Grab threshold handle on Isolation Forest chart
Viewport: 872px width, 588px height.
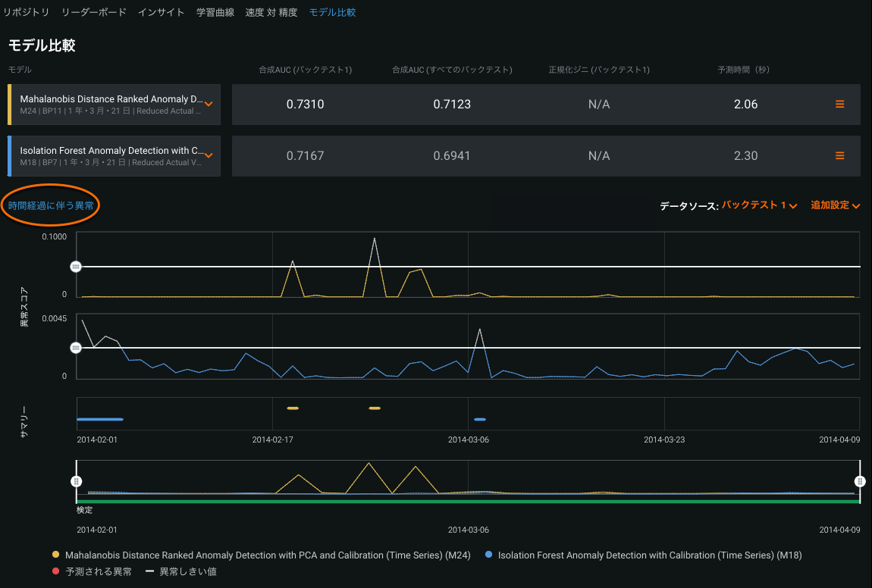tap(76, 348)
